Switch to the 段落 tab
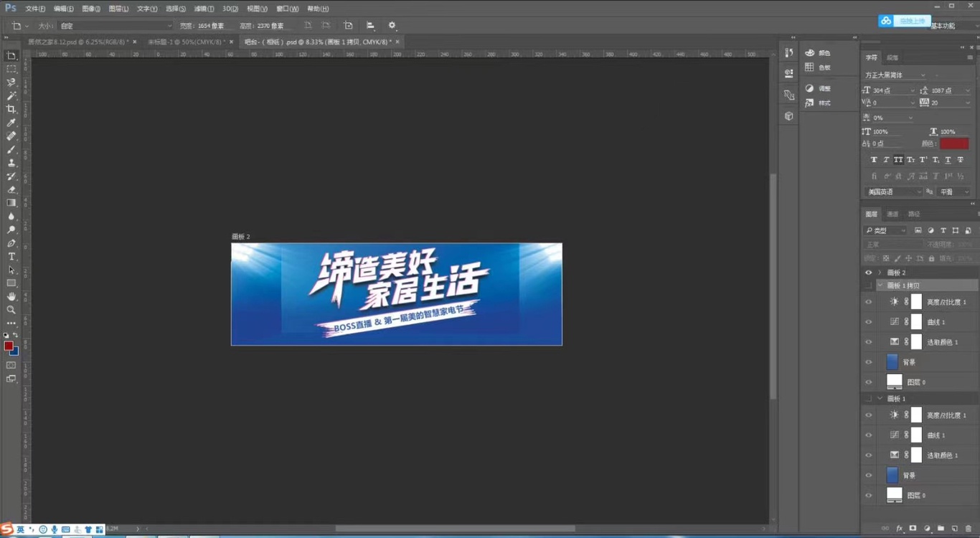This screenshot has height=538, width=980. coord(892,57)
